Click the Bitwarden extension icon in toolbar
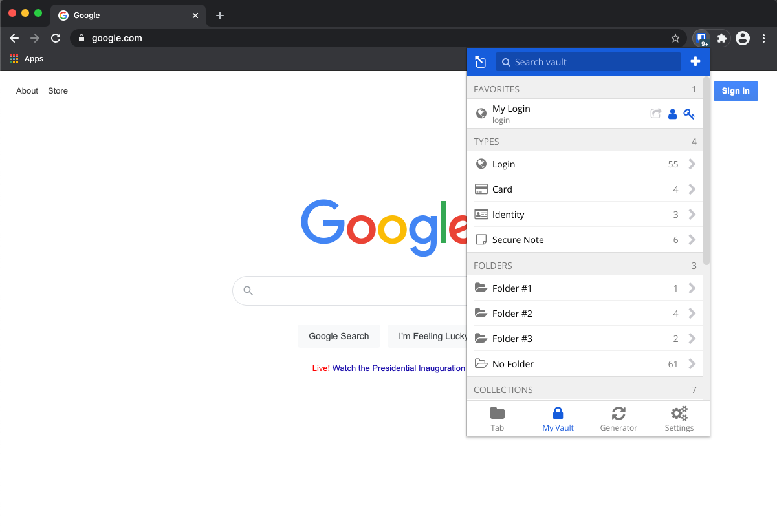Image resolution: width=777 pixels, height=532 pixels. tap(701, 38)
